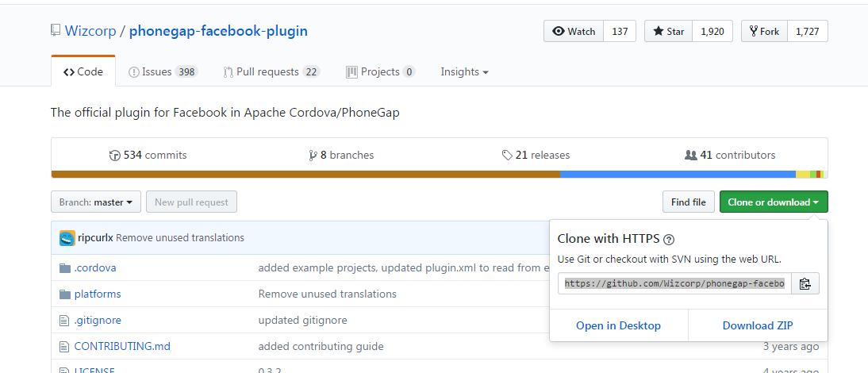The height and width of the screenshot is (373, 868).
Task: Click the ripcurlx avatar image
Action: tap(67, 238)
